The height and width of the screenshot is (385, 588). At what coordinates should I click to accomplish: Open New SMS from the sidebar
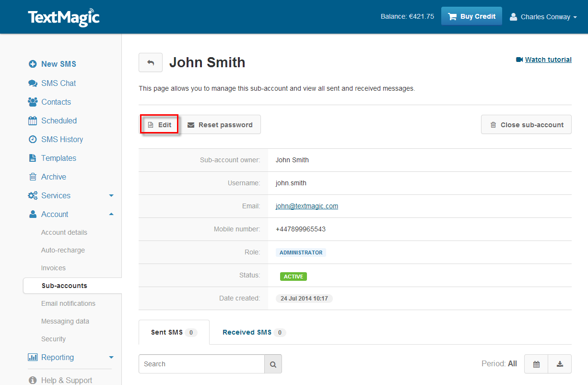tap(58, 64)
